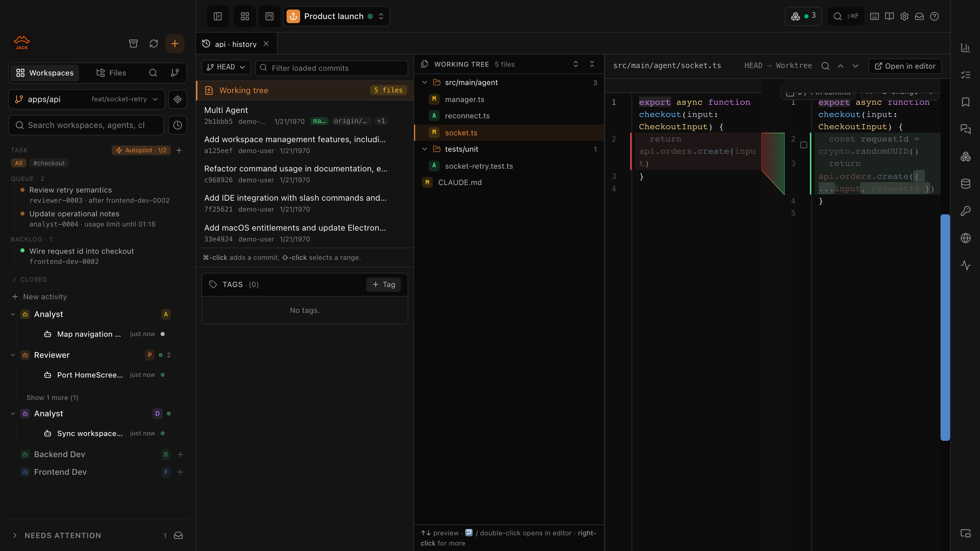
Task: Open the apps/api feat/socket-retry branch dropdown
Action: coord(87,99)
